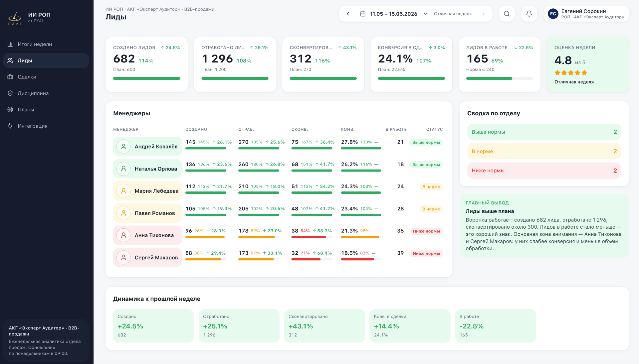Click Конв. column header
Screen dimensions: 639x364
click(348, 129)
